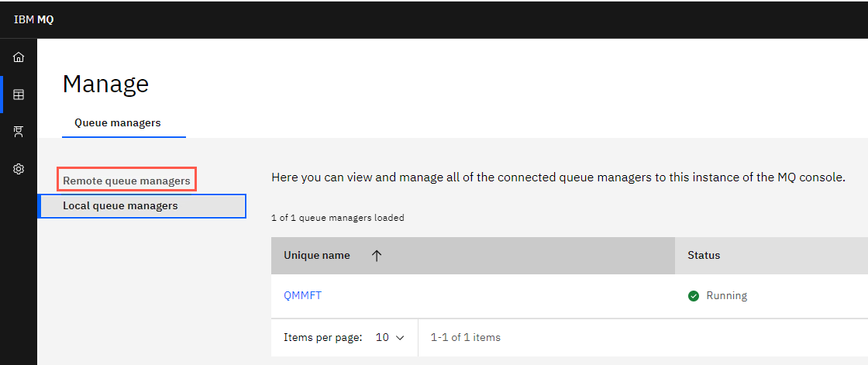The height and width of the screenshot is (365, 868).
Task: Select Remote queue managers in side menu
Action: coord(126,181)
